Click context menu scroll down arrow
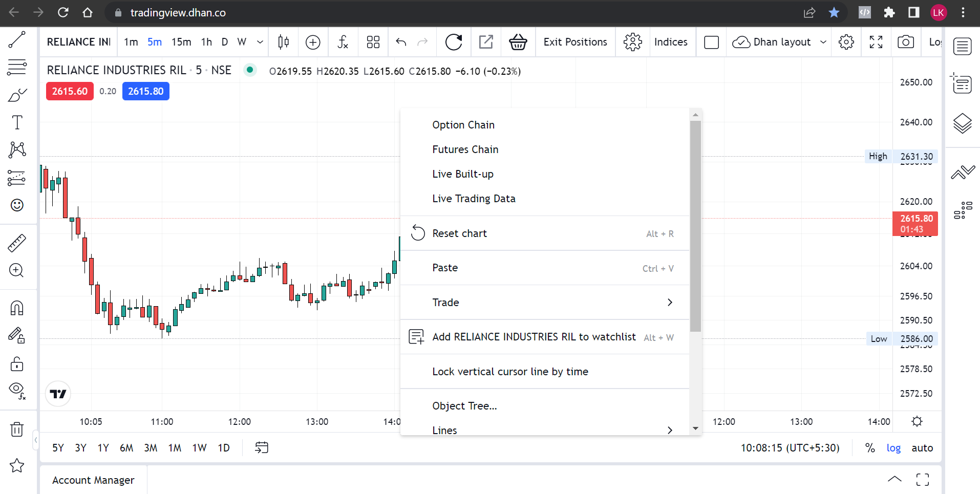980x494 pixels. [695, 428]
